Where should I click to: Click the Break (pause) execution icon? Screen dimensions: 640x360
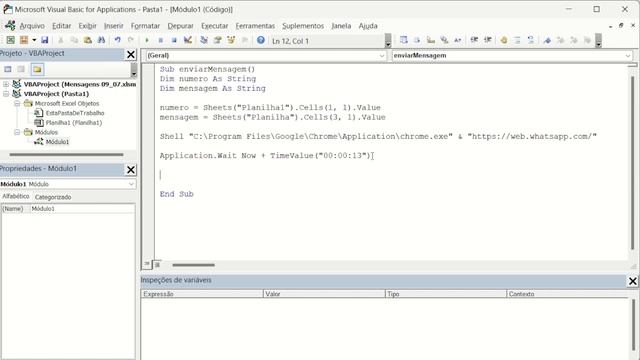pos(161,40)
